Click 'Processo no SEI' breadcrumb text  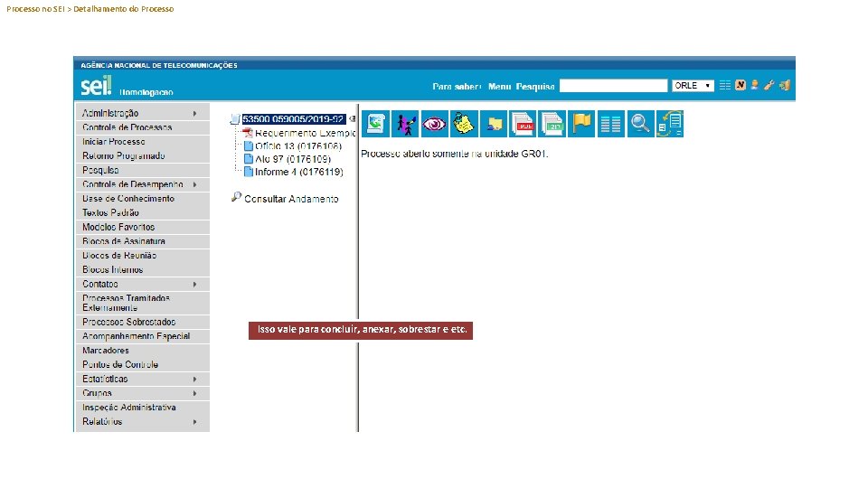[35, 9]
